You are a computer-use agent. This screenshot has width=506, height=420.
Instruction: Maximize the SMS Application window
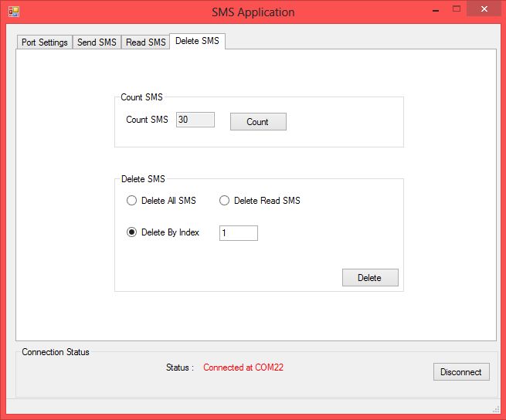pyautogui.click(x=457, y=9)
